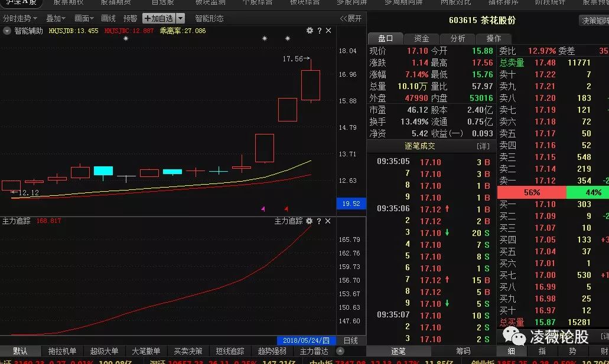Open the 主力追踪 panel settings gear icon
The image size is (609, 364).
point(310,221)
